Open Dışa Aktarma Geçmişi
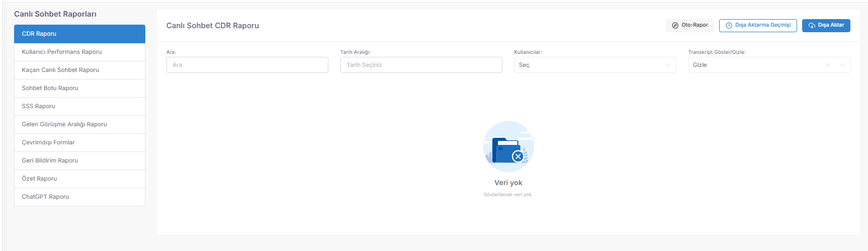Screen dimensions: 868x251 click(x=758, y=25)
